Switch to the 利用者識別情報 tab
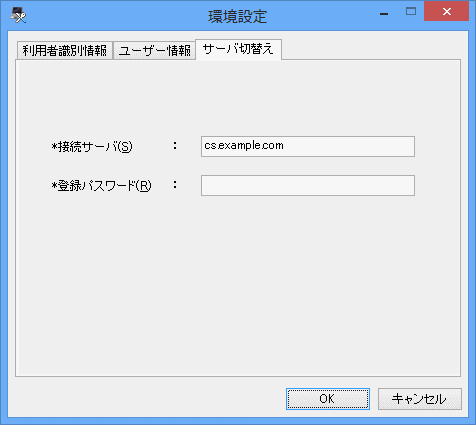 (x=65, y=50)
